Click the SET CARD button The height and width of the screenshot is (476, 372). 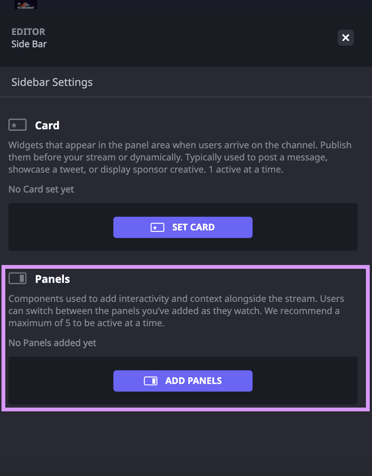coord(183,227)
